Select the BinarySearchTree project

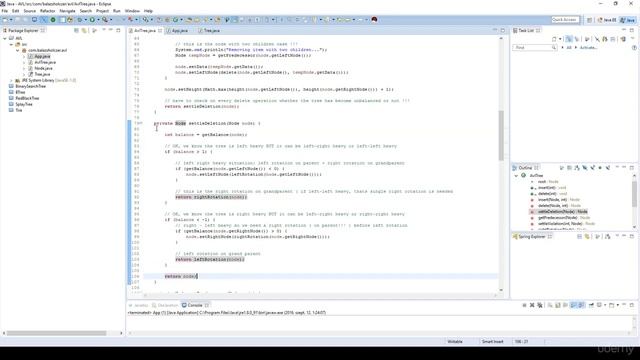click(30, 87)
